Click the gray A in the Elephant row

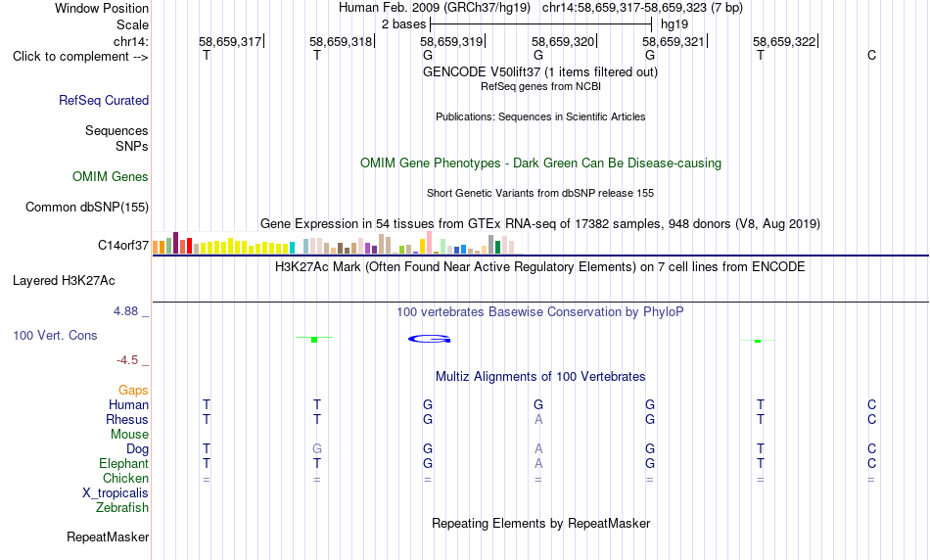[538, 463]
